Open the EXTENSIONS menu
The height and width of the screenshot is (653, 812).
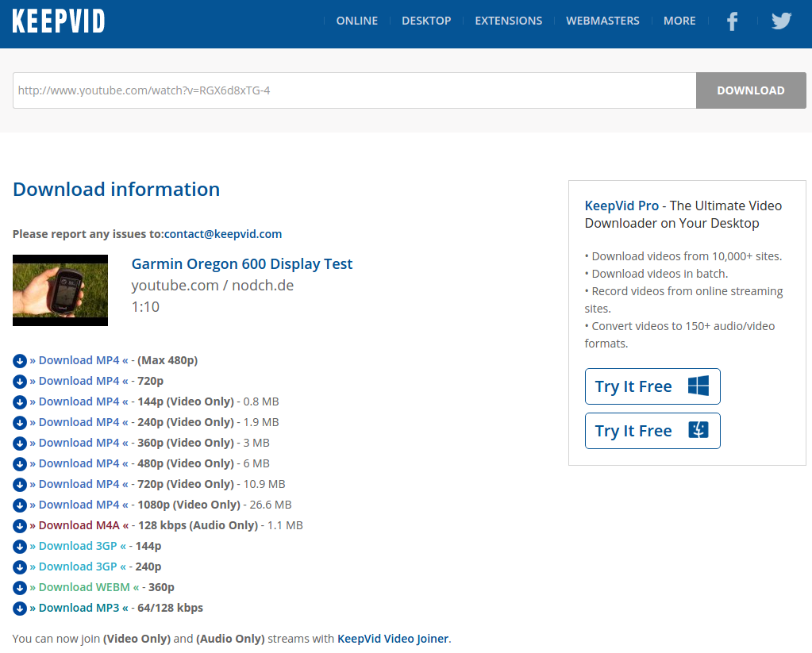(x=509, y=21)
